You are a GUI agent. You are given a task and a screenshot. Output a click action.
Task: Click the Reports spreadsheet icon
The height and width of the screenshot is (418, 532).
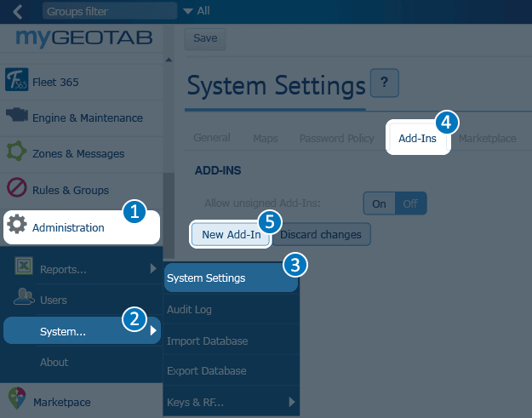[x=24, y=266]
